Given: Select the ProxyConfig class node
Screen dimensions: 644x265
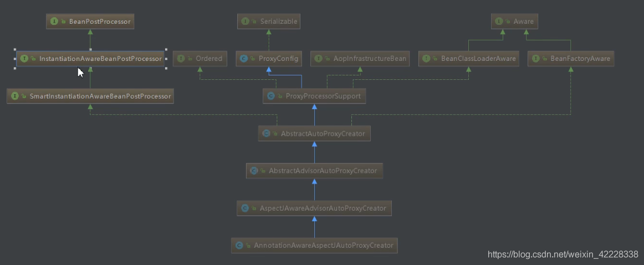Looking at the screenshot, I should click(269, 59).
